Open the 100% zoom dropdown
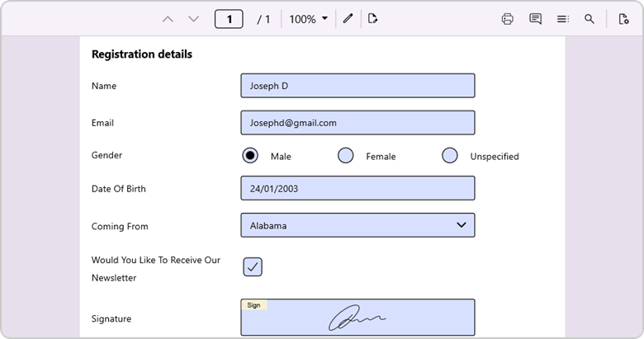The height and width of the screenshot is (339, 644). [309, 19]
